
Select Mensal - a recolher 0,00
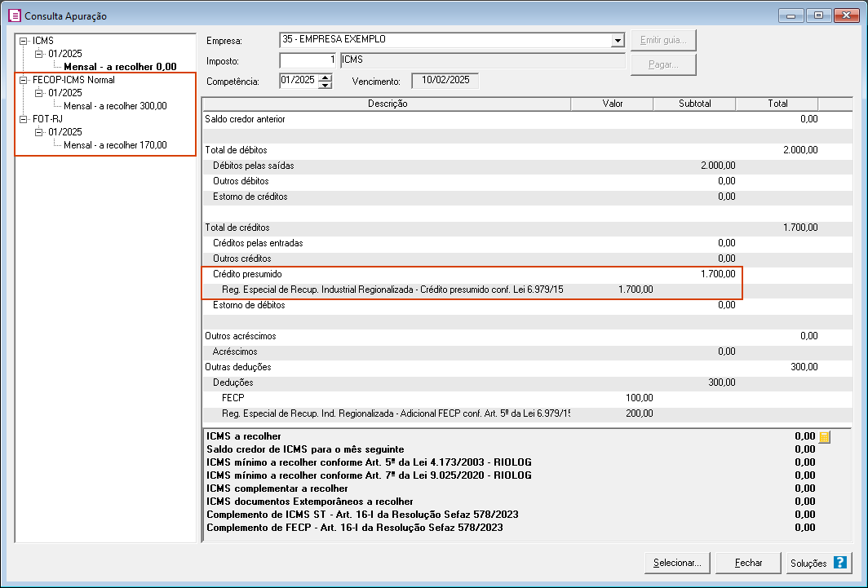click(x=120, y=67)
